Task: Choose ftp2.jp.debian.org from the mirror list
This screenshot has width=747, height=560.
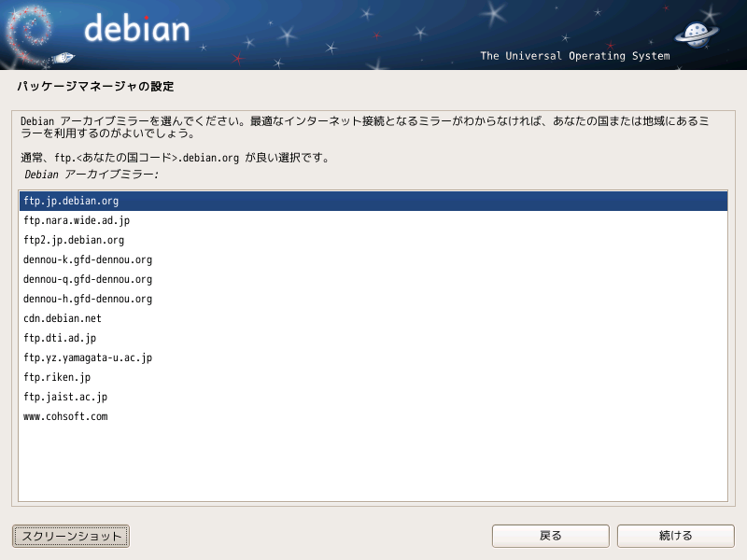Action: (373, 240)
